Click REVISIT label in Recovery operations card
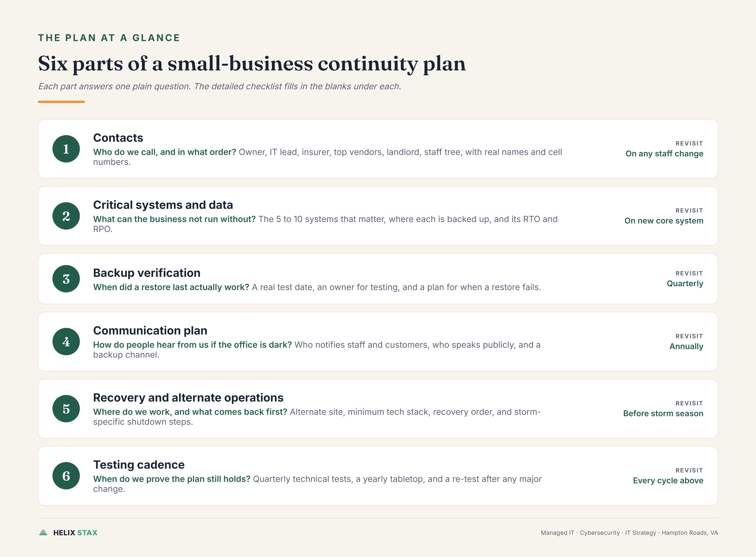Screen dimensions: 756x557 click(x=689, y=403)
